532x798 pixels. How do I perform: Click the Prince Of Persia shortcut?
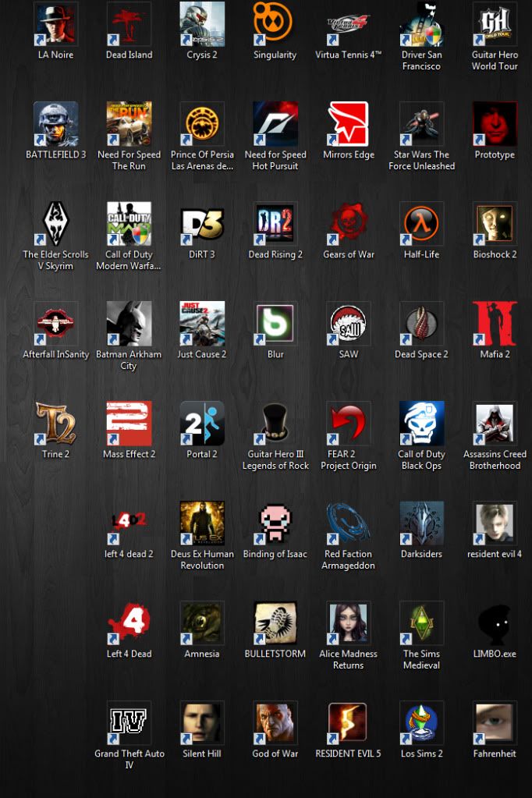pos(202,124)
